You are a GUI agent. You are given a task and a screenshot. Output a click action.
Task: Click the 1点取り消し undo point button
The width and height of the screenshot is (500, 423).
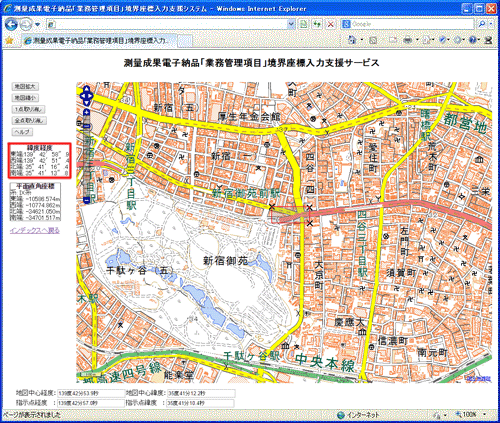pyautogui.click(x=29, y=109)
